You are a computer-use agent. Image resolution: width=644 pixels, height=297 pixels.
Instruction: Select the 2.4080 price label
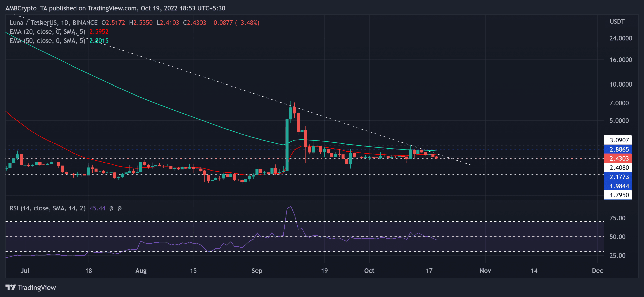(x=618, y=168)
